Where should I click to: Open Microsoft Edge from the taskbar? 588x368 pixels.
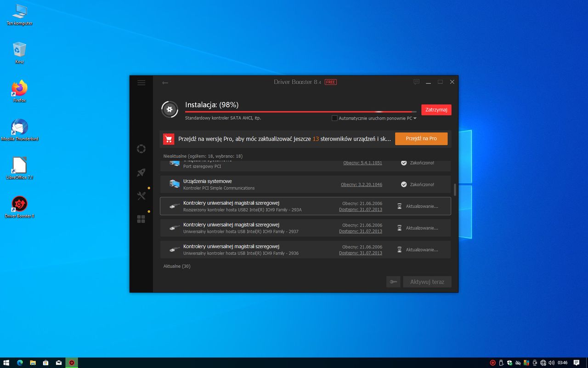point(20,362)
